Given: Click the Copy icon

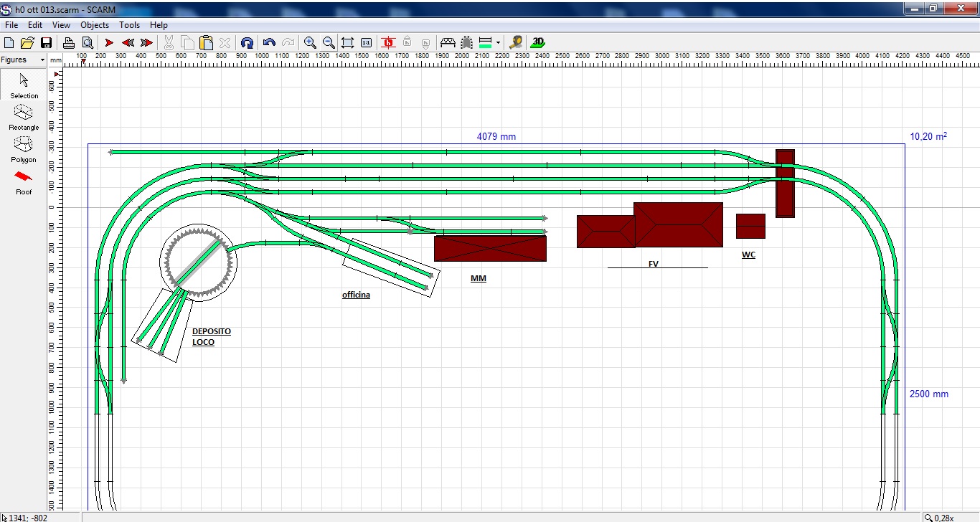Looking at the screenshot, I should coord(187,42).
